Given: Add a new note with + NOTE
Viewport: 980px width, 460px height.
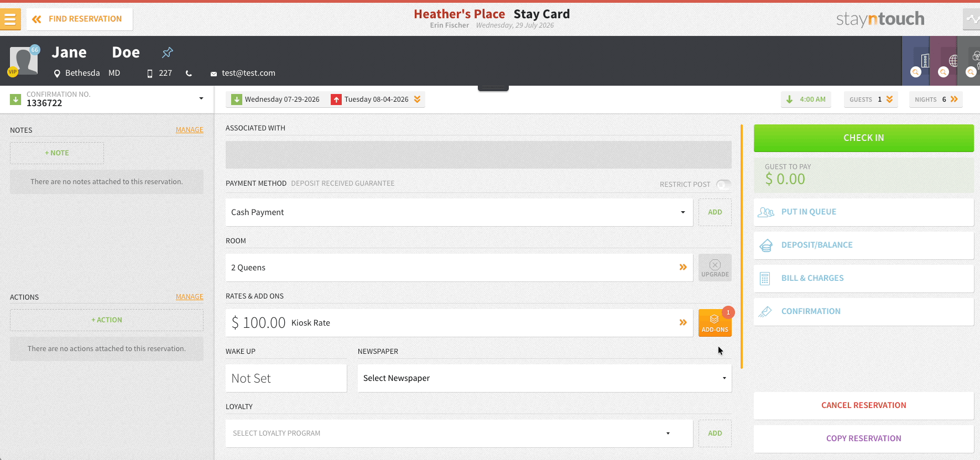Looking at the screenshot, I should pos(57,153).
